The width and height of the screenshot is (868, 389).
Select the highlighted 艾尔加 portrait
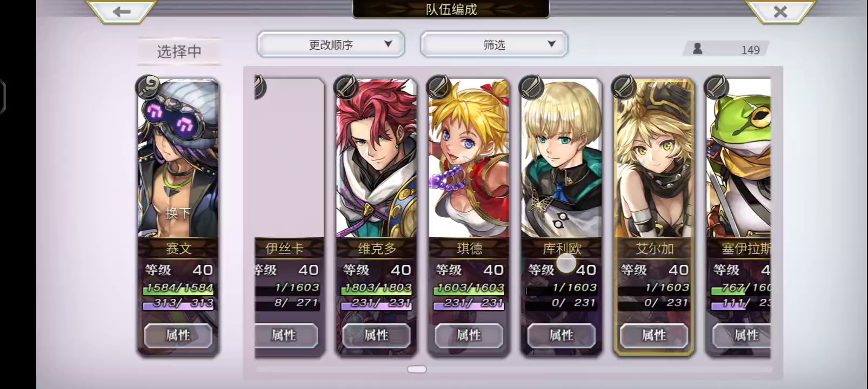click(653, 158)
